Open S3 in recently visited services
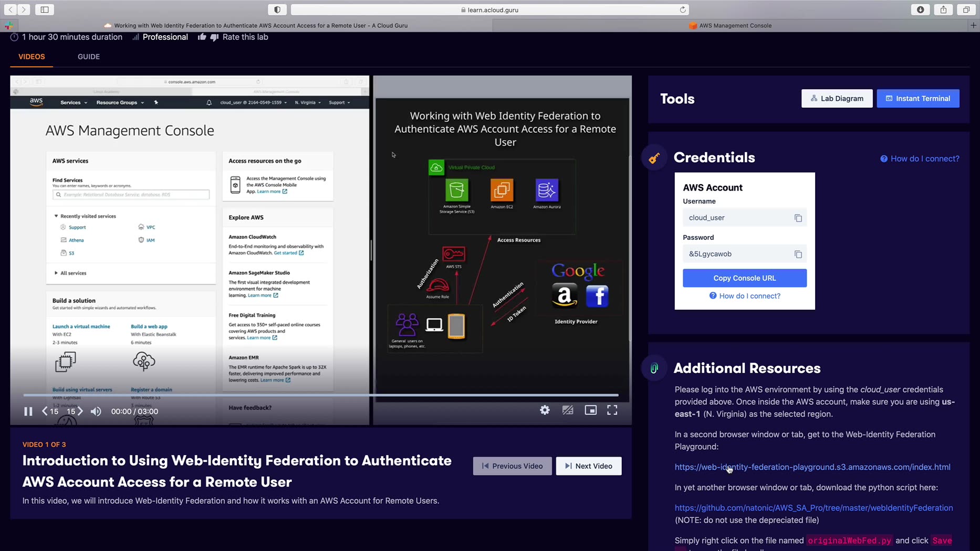Image resolution: width=980 pixels, height=551 pixels. click(x=71, y=253)
